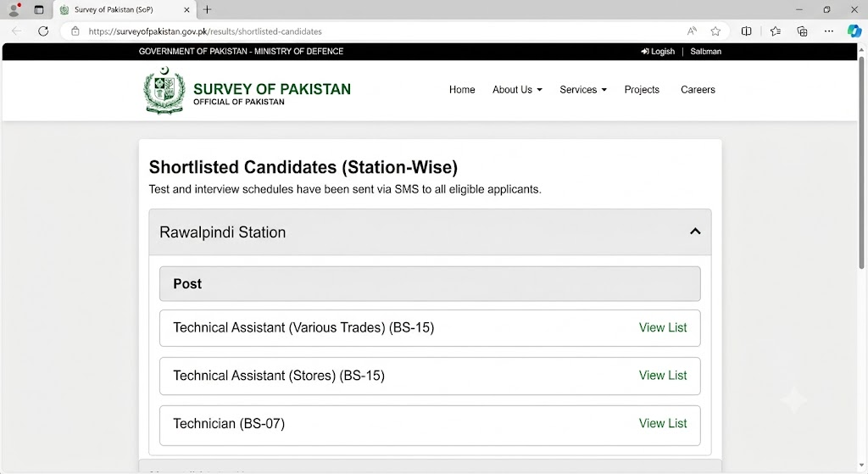Minimize the browser window
The image size is (868, 474).
(x=798, y=9)
